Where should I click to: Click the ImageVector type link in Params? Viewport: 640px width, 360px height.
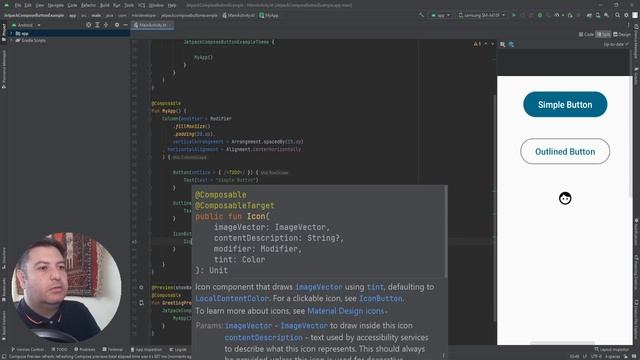tap(304, 326)
